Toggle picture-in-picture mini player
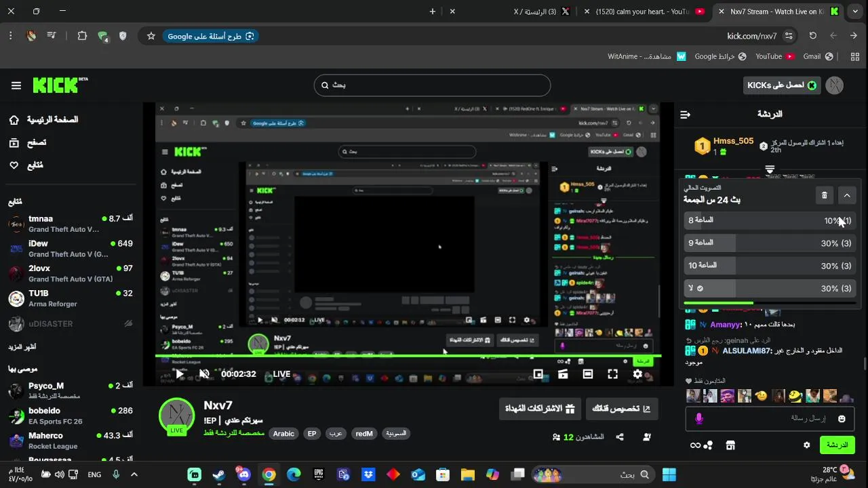 click(x=538, y=373)
